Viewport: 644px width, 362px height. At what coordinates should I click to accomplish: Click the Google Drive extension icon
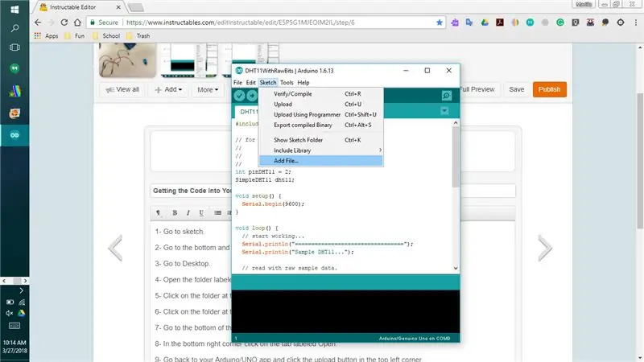coord(485,23)
